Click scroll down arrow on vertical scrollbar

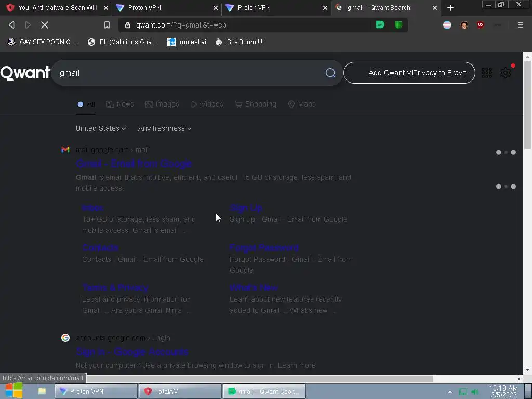(527, 370)
